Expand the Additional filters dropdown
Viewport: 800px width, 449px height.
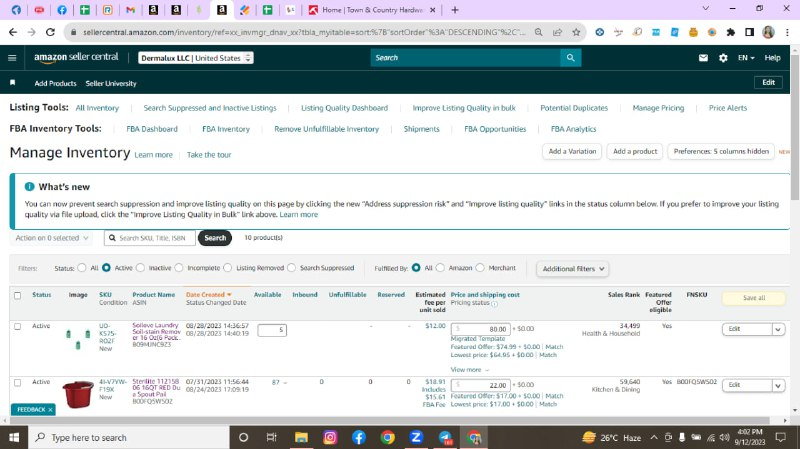tap(573, 268)
